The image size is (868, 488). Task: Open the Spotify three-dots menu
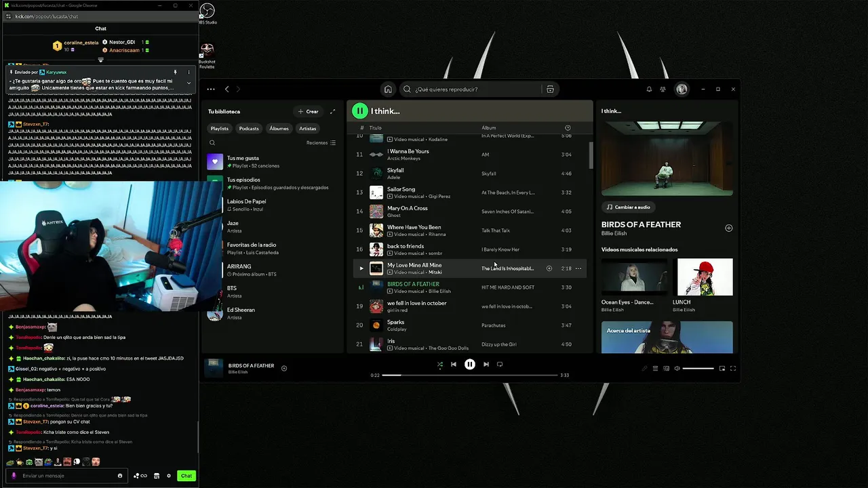211,89
